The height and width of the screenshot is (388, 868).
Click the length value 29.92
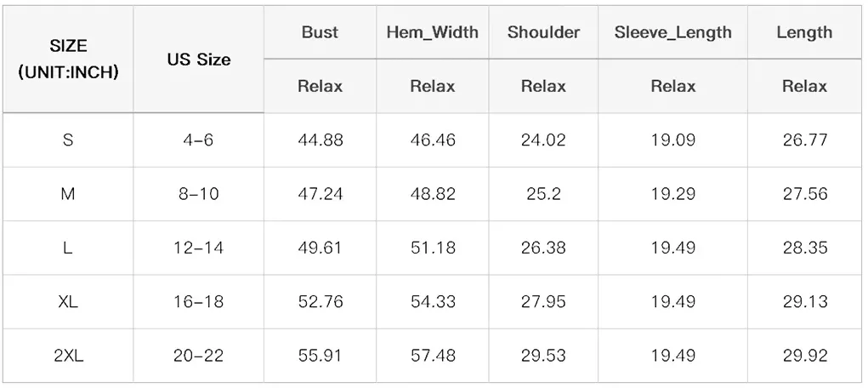tap(804, 356)
